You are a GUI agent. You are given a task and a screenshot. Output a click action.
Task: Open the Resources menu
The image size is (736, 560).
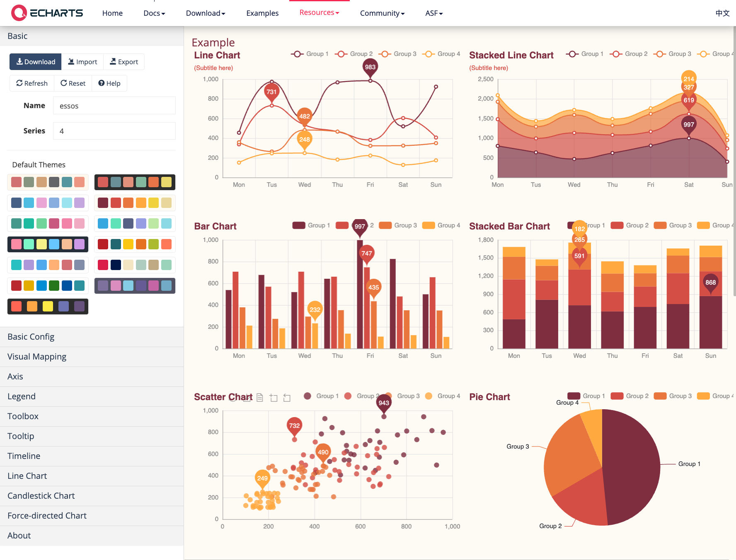click(319, 13)
